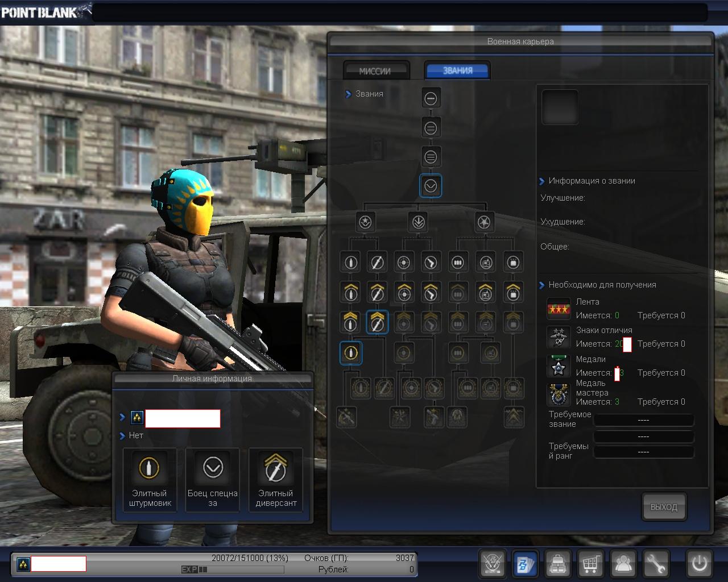Click the ВЫХОД button

pos(664,506)
